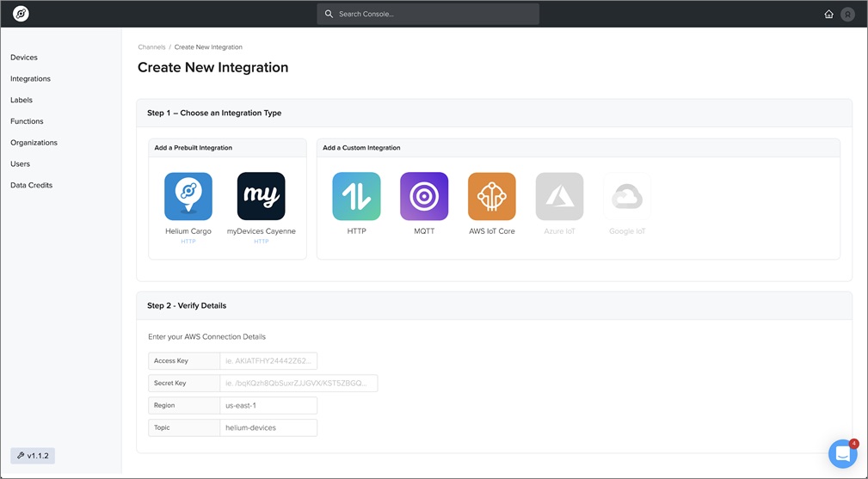Choose the HTTP custom integration icon
The height and width of the screenshot is (479, 868).
click(x=356, y=196)
